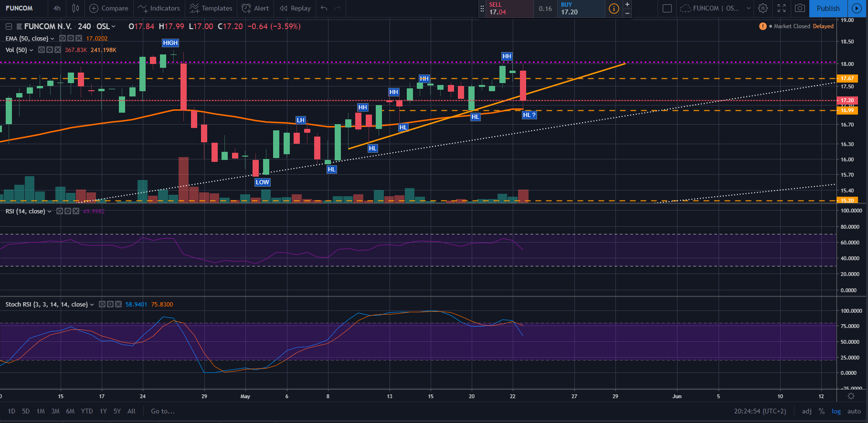Toggle Stoch RSI visibility eye
The image size is (868, 423).
pyautogui.click(x=102, y=304)
